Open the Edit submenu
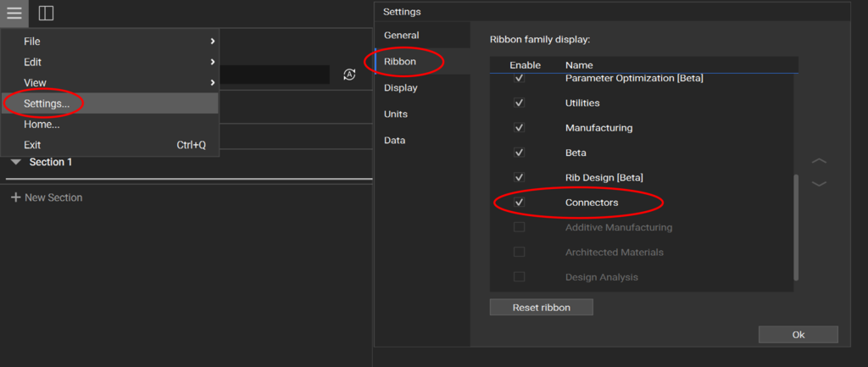 (110, 62)
